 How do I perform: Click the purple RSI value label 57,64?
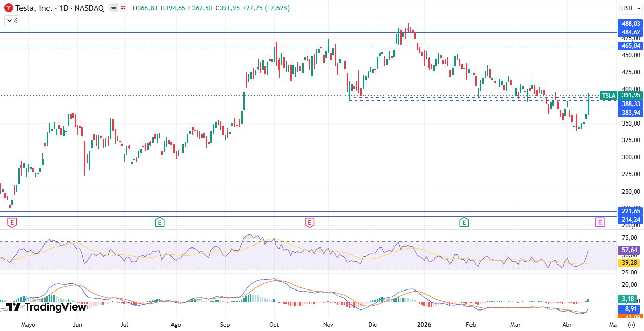pos(630,251)
